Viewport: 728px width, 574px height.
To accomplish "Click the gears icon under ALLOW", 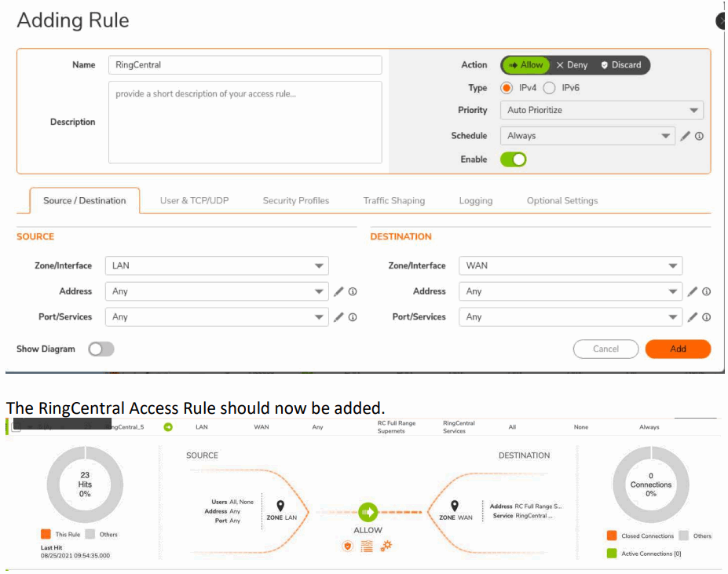I will click(x=386, y=546).
